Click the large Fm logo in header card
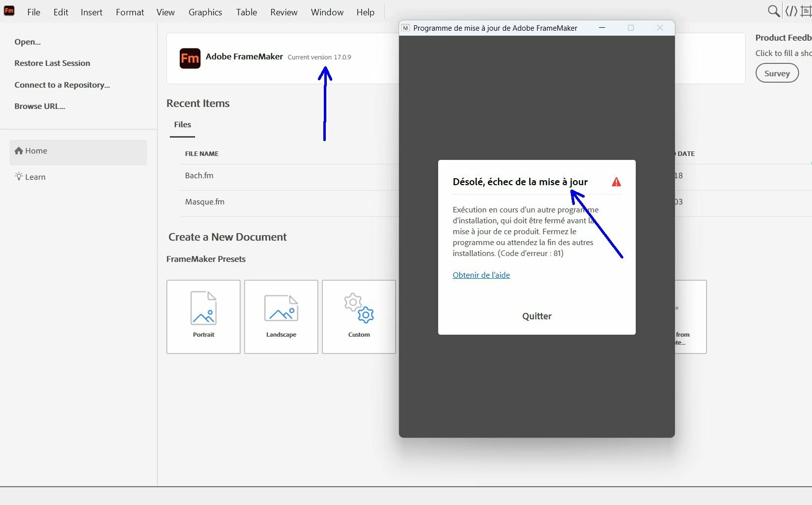Viewport: 812px width, 505px height. click(190, 58)
